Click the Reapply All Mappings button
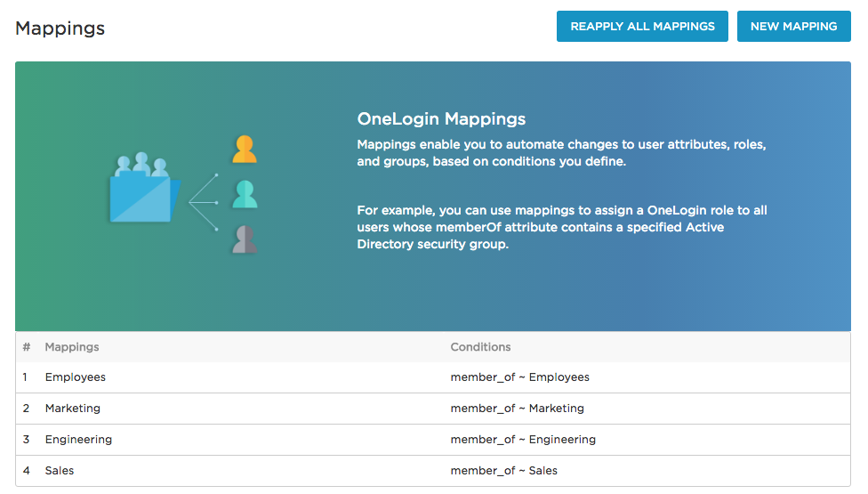868x494 pixels. [642, 27]
